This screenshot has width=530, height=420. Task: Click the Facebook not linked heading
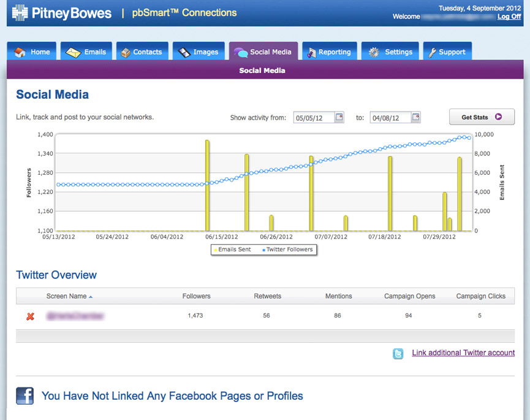click(x=172, y=396)
